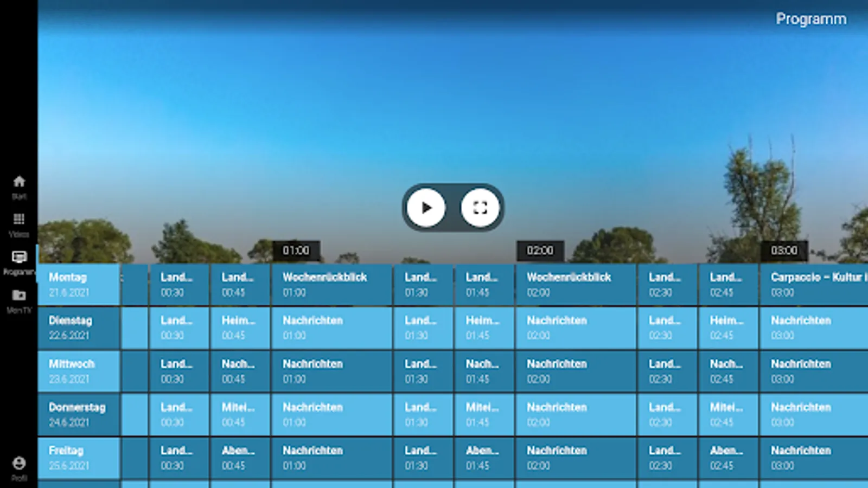Open Dienstag's Land... entry at 00:30

click(179, 328)
